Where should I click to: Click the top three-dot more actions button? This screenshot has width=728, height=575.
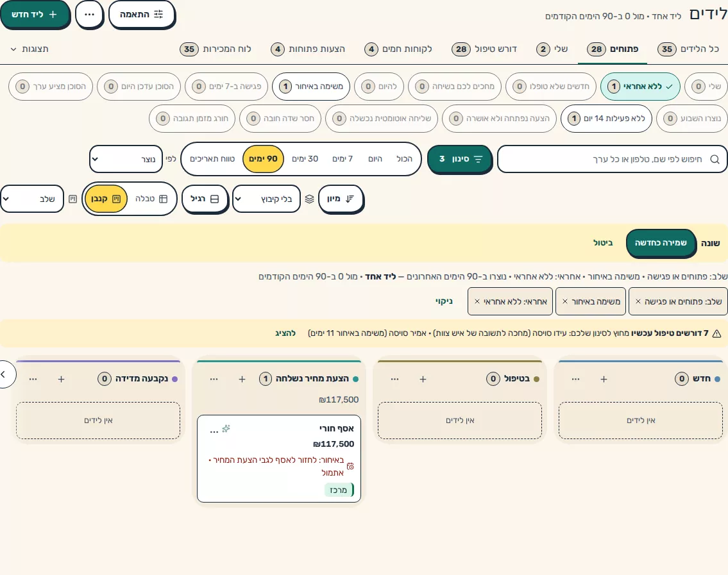(89, 14)
